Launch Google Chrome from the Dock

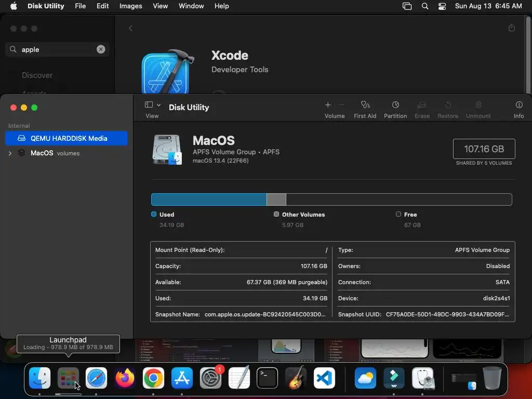pos(153,378)
